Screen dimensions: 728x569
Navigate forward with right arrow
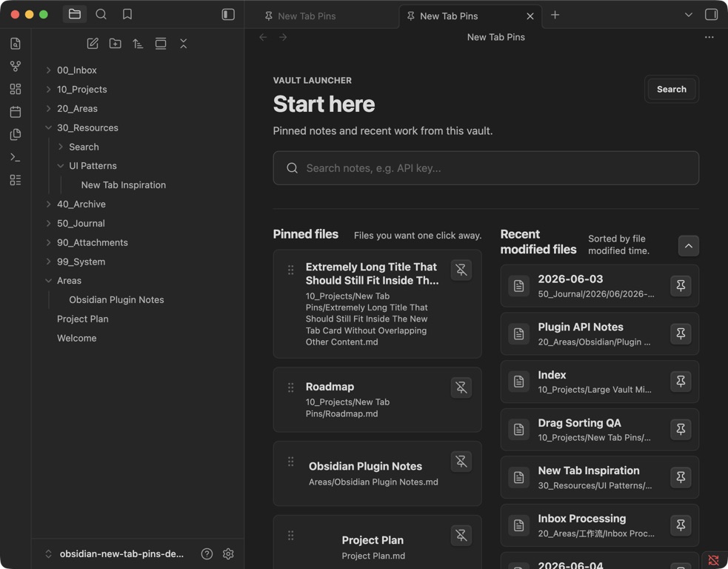coord(283,37)
